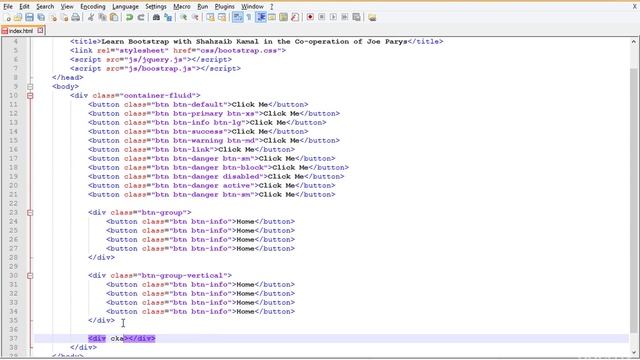Viewport: 640px width, 360px height.
Task: Save the current file with the Save icon
Action: pyautogui.click(x=29, y=17)
